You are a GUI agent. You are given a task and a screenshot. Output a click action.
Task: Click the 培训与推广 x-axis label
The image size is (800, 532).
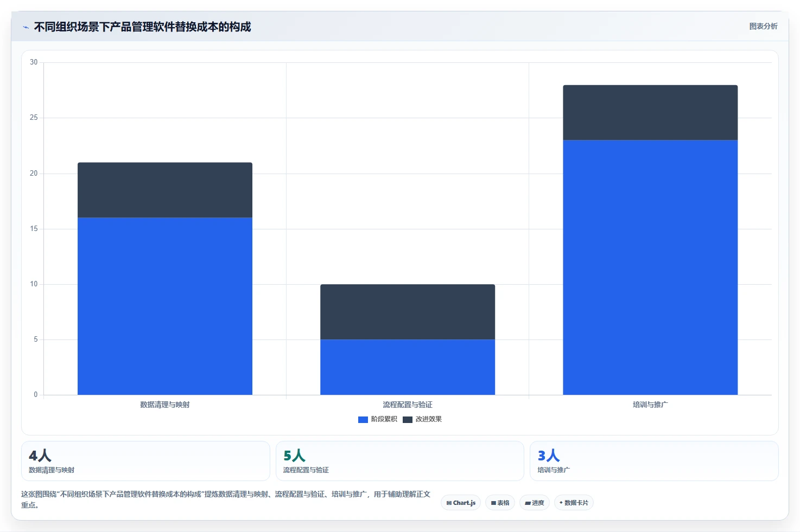click(x=650, y=405)
